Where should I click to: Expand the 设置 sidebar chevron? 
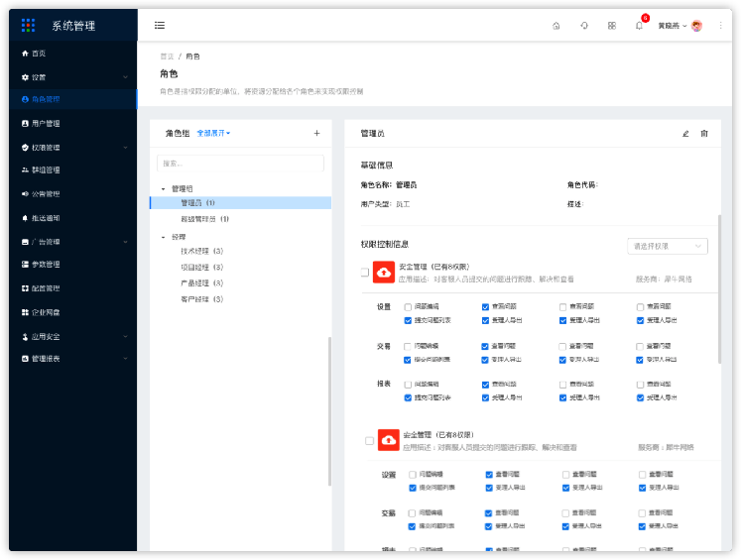[125, 77]
